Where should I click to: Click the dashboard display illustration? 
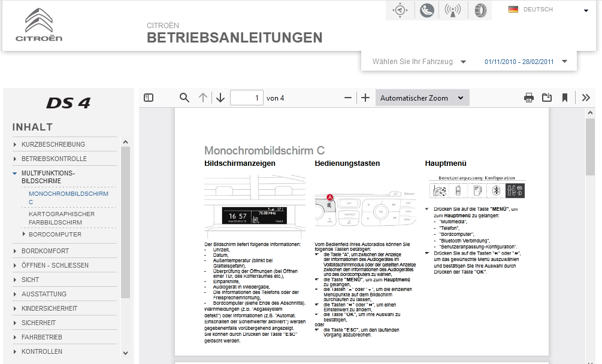(255, 207)
